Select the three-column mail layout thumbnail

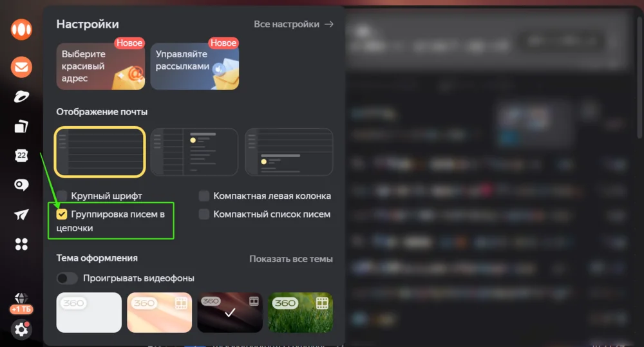(x=194, y=152)
